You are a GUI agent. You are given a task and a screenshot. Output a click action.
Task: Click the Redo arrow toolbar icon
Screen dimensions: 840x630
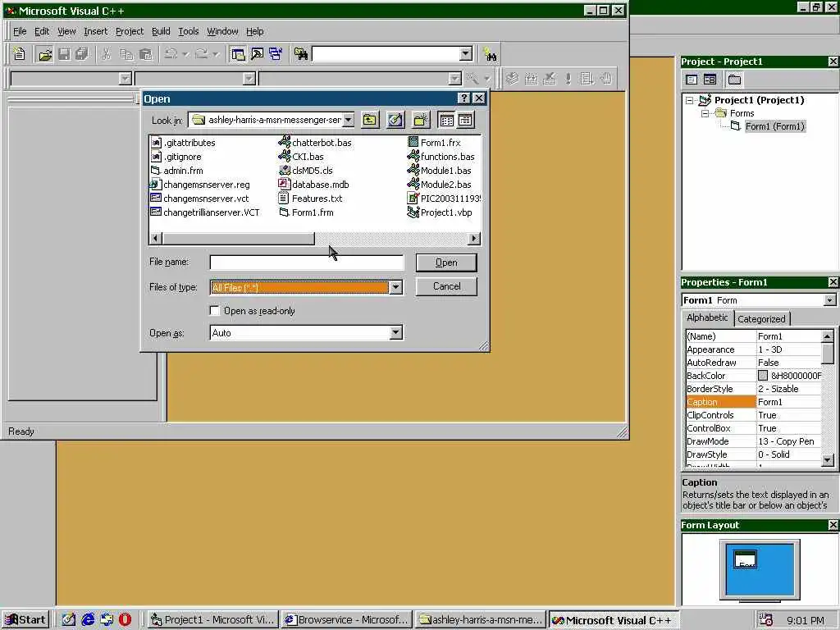tap(202, 54)
